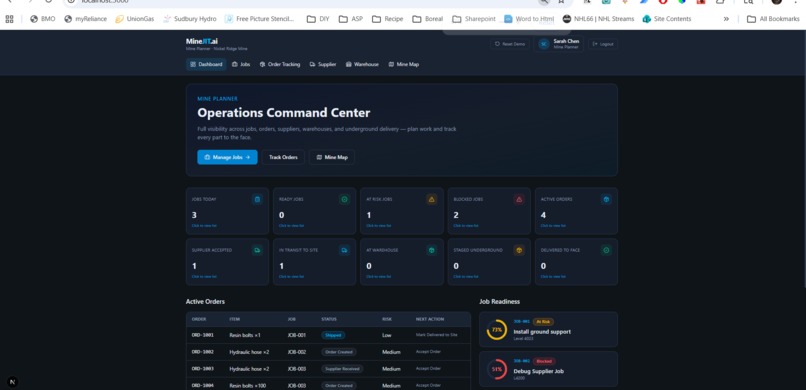This screenshot has height=390, width=806.
Task: Open the All Bookmarks folder
Action: click(x=773, y=19)
